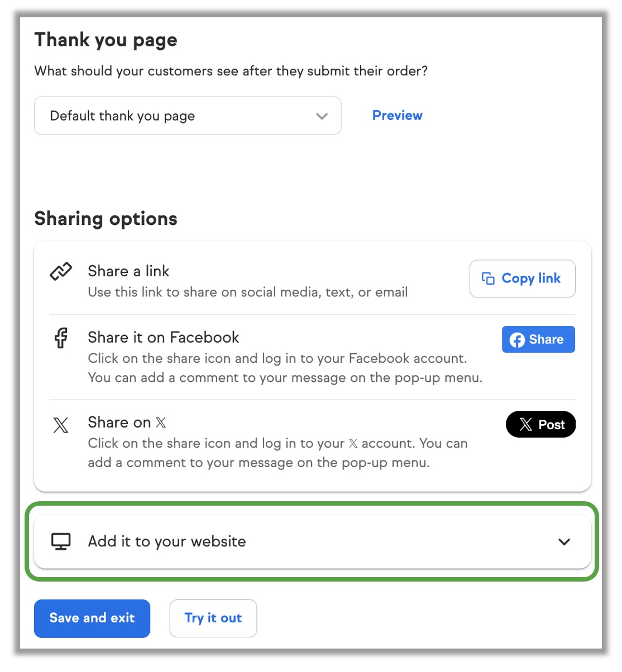Click Save and exit
Screen dimensions: 622x672
pyautogui.click(x=92, y=618)
